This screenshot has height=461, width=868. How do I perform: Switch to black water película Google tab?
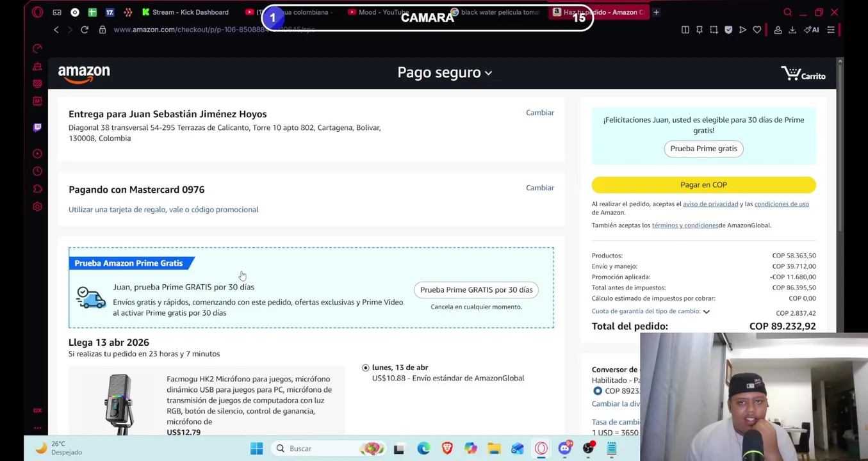pos(495,12)
